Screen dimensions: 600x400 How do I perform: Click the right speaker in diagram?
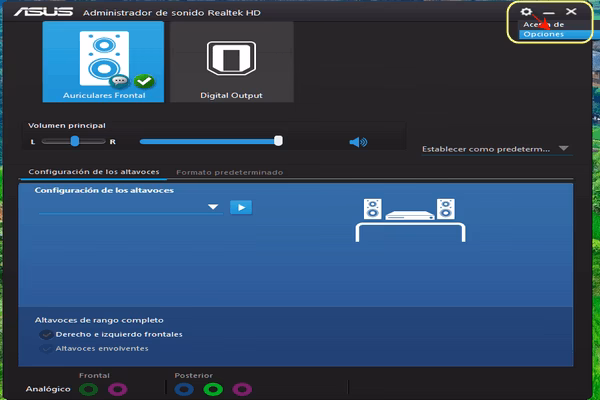point(446,209)
